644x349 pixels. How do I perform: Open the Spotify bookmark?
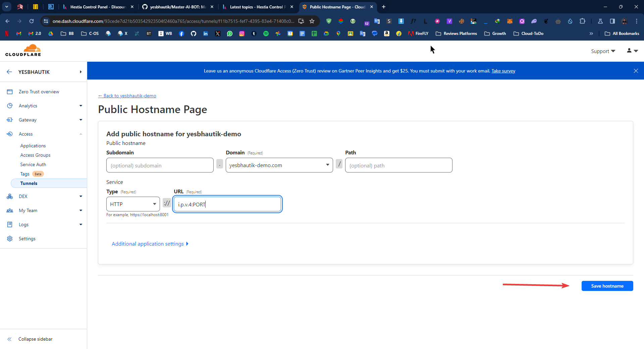pyautogui.click(x=266, y=34)
